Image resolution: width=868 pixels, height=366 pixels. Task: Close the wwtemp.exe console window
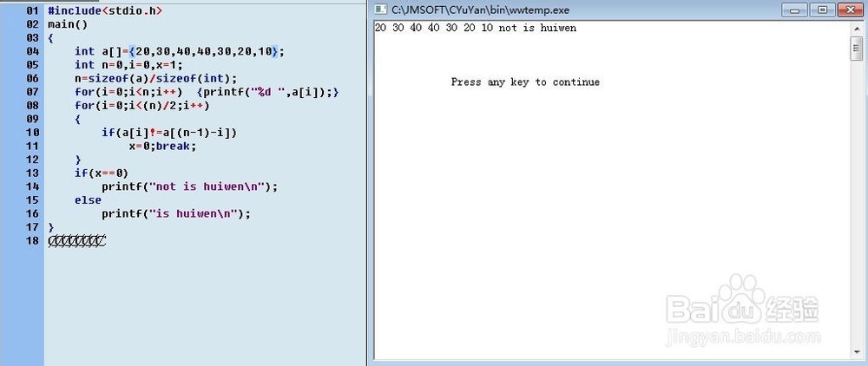click(851, 10)
